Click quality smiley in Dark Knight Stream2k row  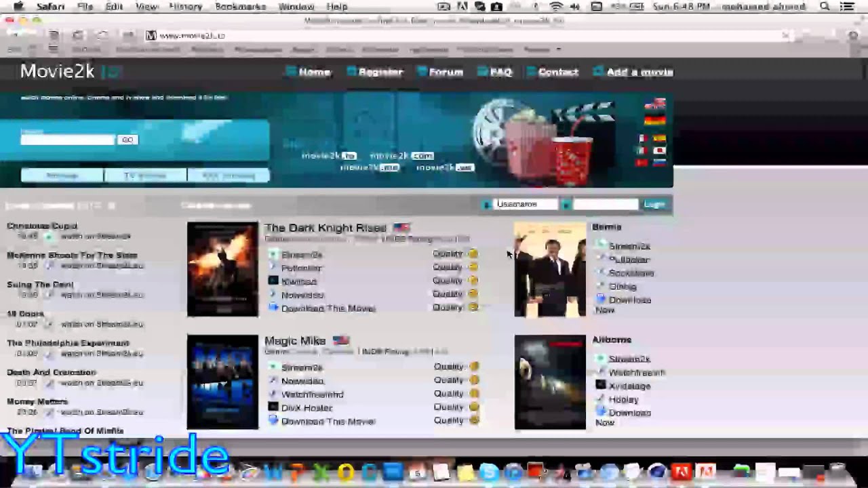point(473,254)
